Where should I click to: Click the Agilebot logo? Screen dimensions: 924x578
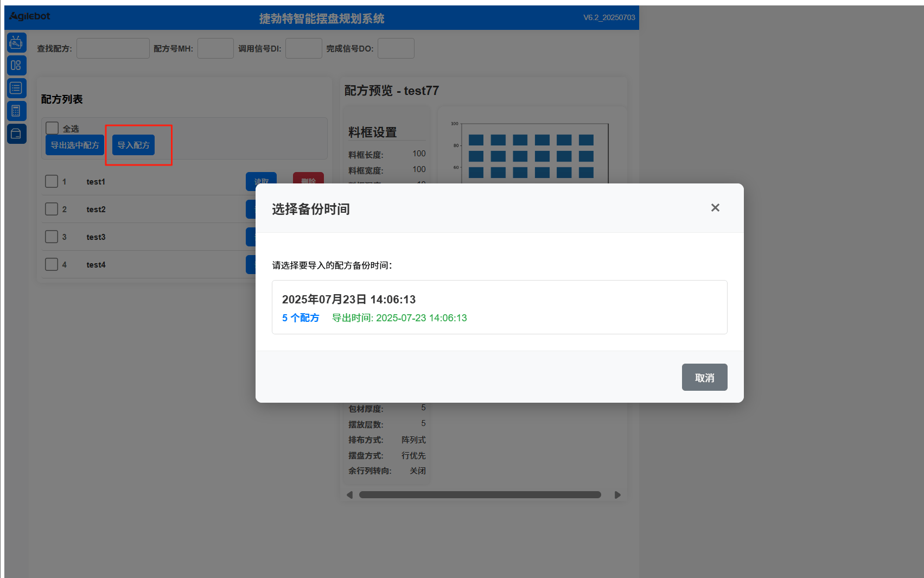tap(30, 16)
